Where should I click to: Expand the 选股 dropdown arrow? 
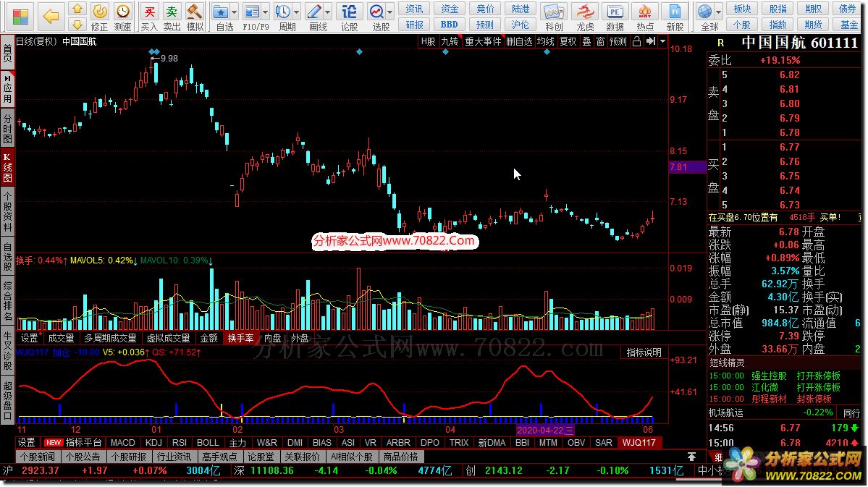[x=390, y=12]
